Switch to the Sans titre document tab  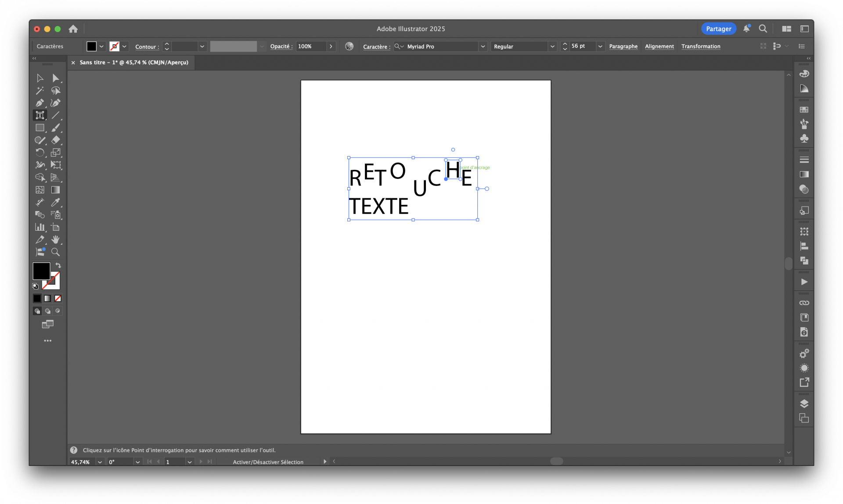[134, 62]
